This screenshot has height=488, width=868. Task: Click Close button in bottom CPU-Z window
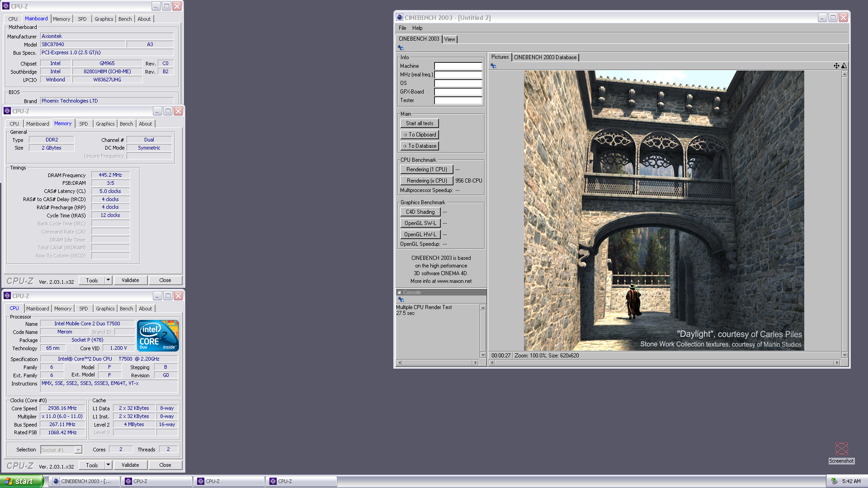coord(165,465)
